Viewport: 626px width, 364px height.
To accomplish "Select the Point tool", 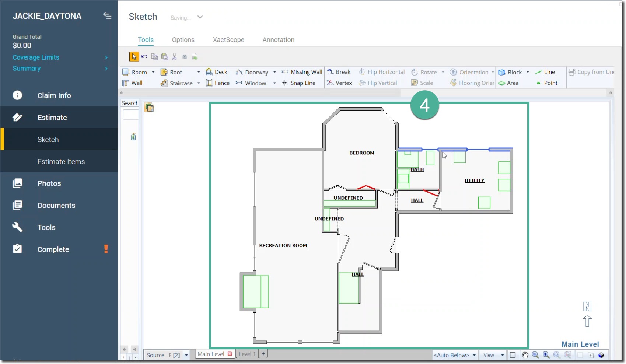I will (547, 83).
